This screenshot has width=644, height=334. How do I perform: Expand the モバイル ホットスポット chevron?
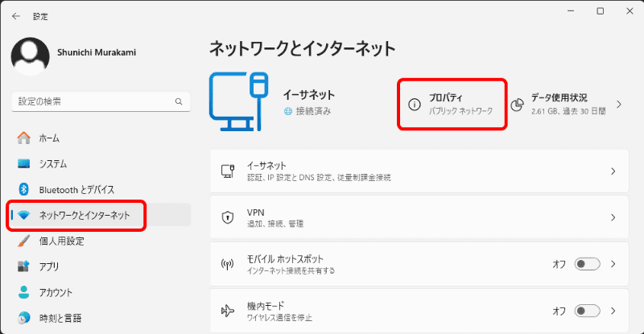tap(613, 264)
